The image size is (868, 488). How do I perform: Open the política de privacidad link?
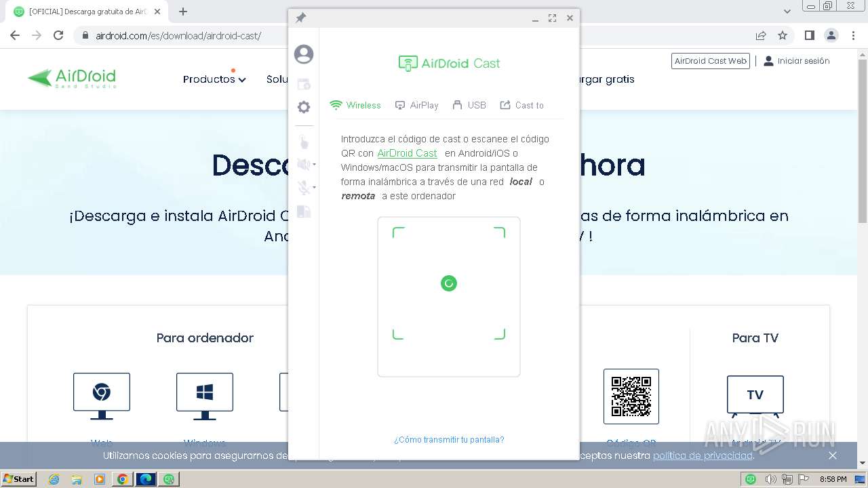pyautogui.click(x=703, y=455)
